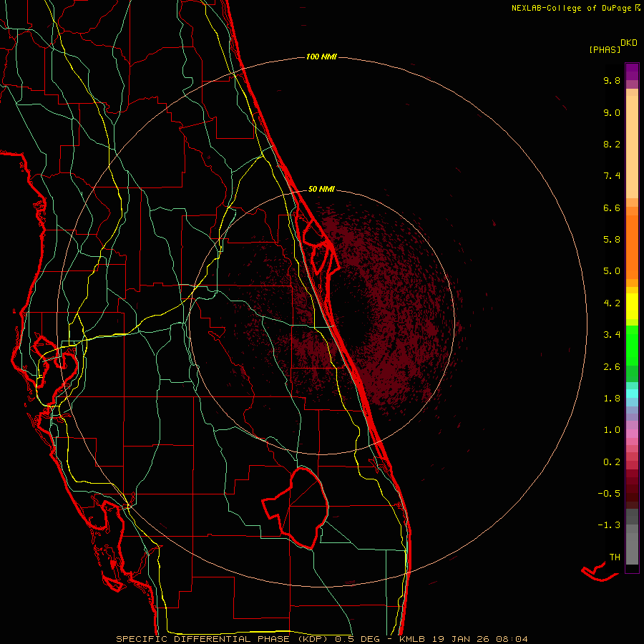Click the TH label on color scale
The image size is (644, 644).
615,557
